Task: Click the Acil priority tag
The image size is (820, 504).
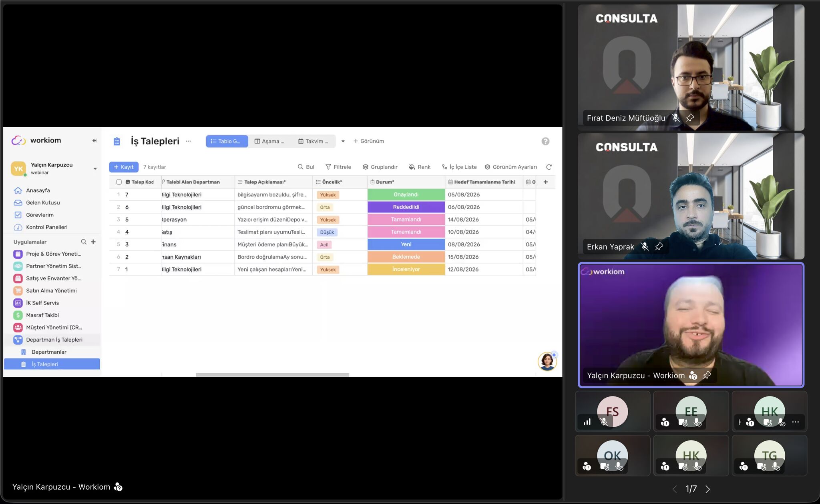Action: [x=324, y=245]
